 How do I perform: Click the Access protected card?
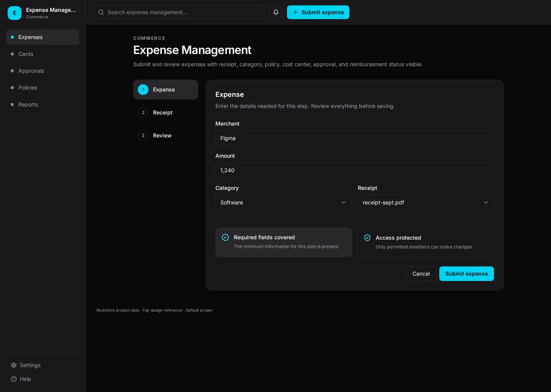pyautogui.click(x=425, y=242)
